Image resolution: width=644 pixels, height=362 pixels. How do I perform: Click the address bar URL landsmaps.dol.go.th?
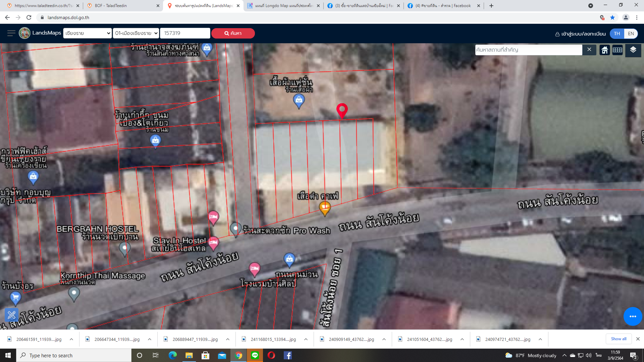(x=68, y=17)
